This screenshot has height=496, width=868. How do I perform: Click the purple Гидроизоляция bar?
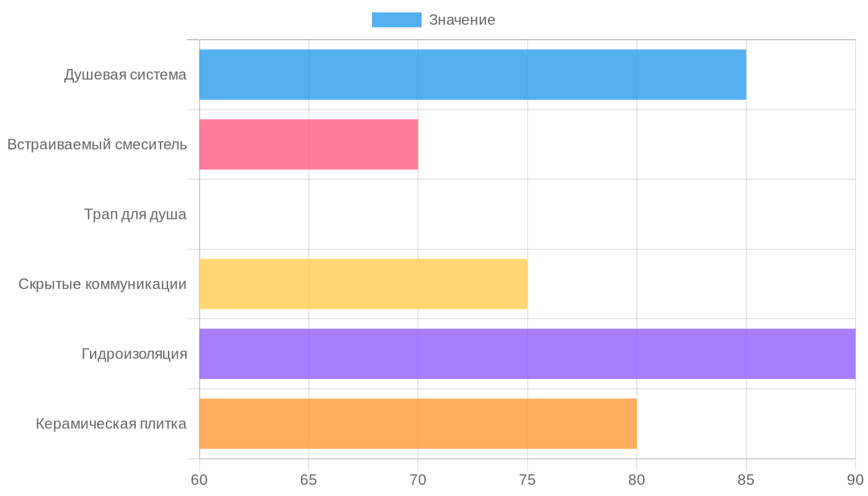(527, 354)
